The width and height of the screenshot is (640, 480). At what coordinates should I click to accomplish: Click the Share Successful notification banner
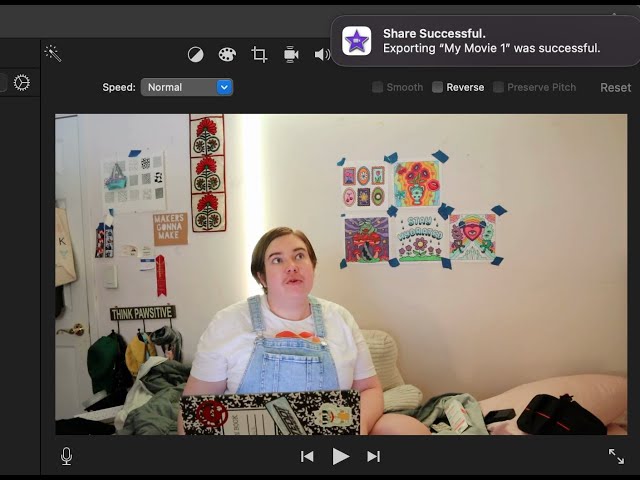(x=485, y=41)
